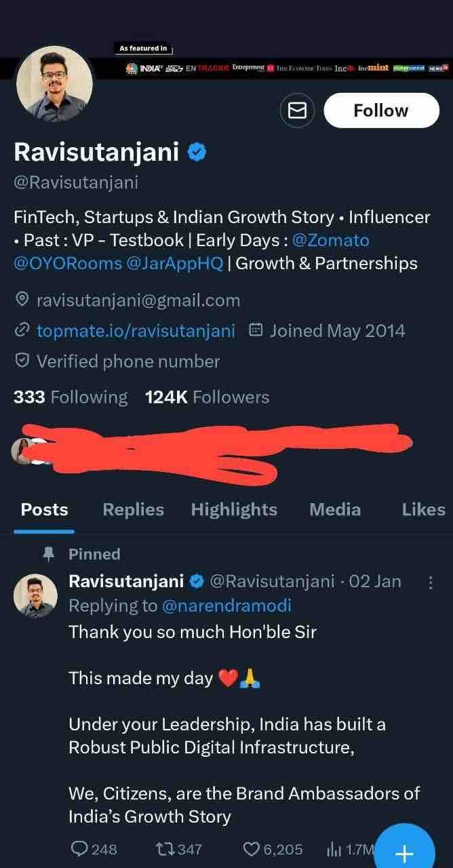453x868 pixels.
Task: Open the large profile picture
Action: 55,85
